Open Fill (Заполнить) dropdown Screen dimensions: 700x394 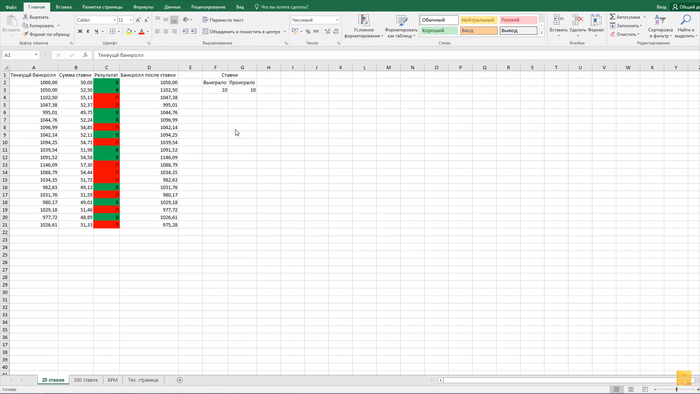point(626,25)
